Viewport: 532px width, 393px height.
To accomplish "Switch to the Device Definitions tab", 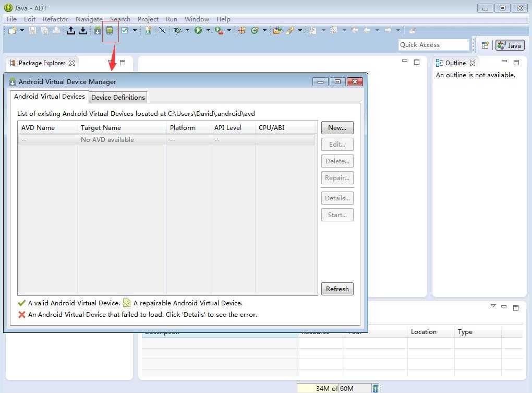I will pos(118,98).
